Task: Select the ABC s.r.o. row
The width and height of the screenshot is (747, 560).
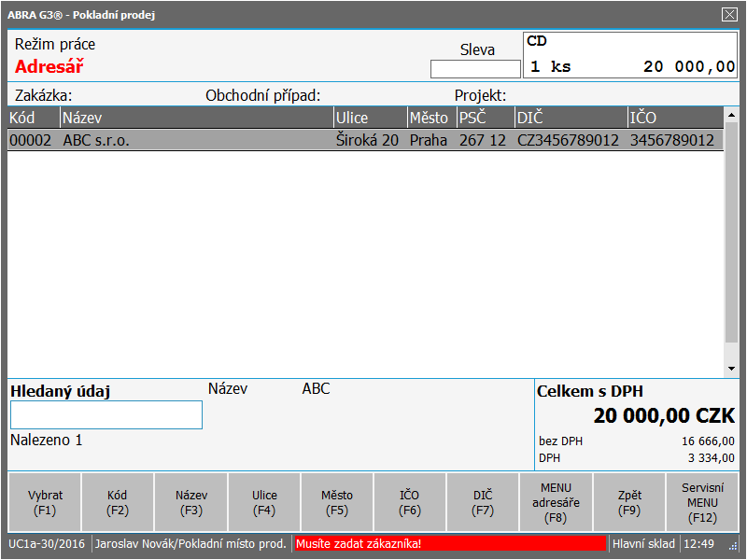Action: [364, 141]
